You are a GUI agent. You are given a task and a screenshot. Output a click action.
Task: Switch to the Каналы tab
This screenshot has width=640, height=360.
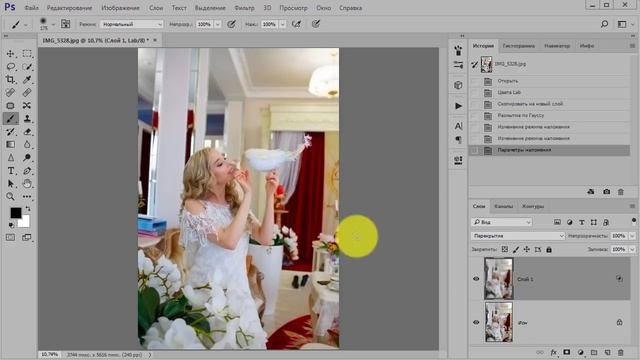(x=503, y=207)
